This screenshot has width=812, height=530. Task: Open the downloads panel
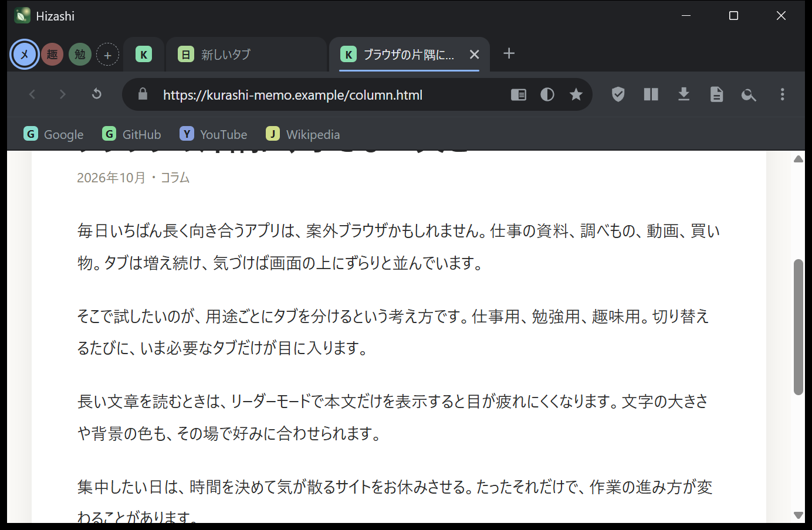tap(684, 94)
